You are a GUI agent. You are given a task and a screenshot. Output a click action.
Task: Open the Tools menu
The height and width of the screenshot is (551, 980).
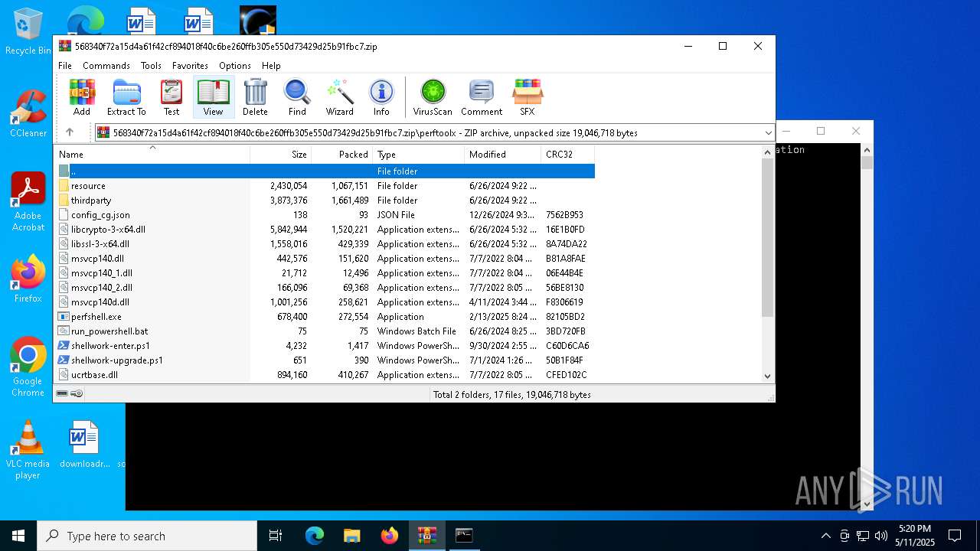[x=151, y=66]
